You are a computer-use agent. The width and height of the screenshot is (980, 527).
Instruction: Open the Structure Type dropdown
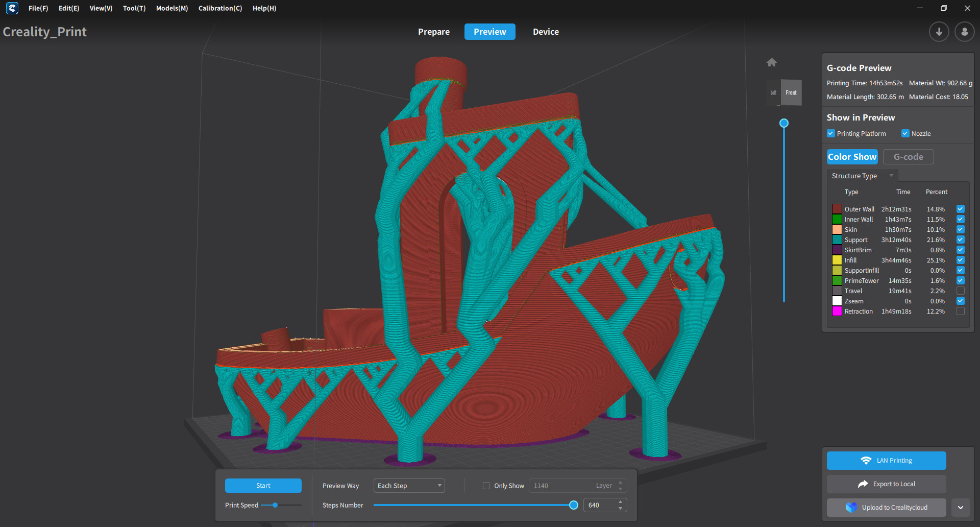tap(863, 176)
